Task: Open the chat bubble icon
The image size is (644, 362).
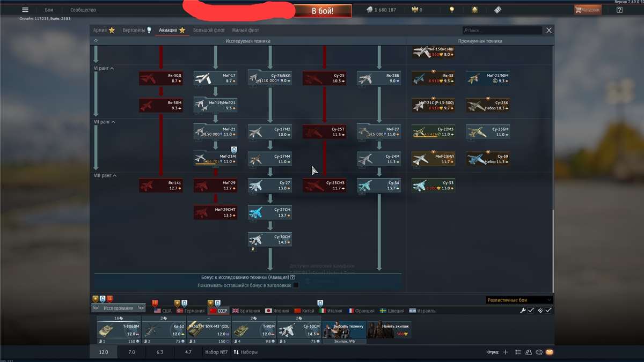Action: point(539,352)
